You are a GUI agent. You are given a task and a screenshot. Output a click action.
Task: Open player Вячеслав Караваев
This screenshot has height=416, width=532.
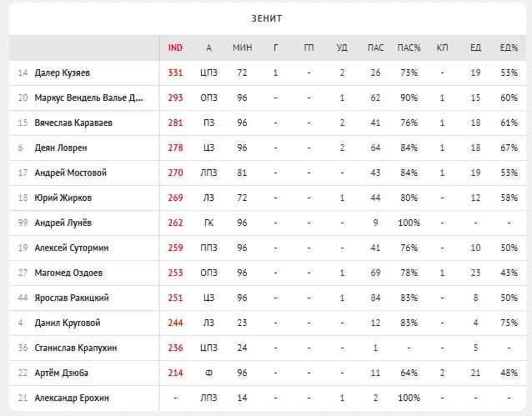(x=73, y=123)
